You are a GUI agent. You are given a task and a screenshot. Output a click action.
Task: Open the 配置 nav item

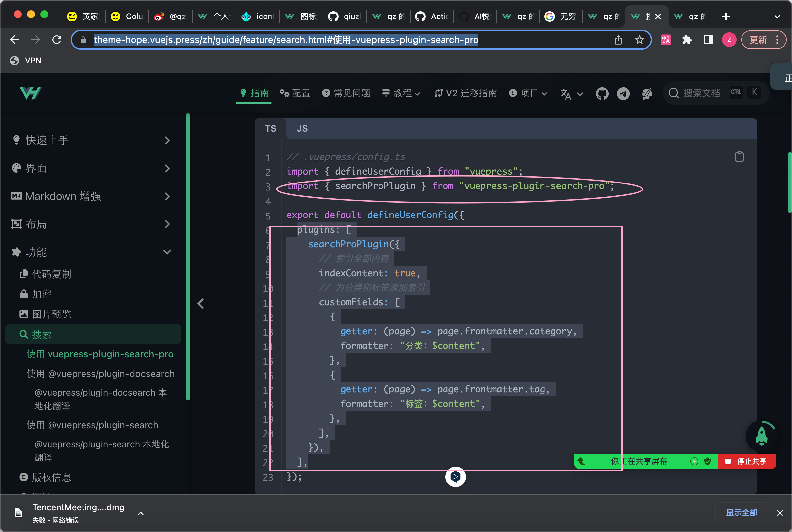pyautogui.click(x=295, y=93)
